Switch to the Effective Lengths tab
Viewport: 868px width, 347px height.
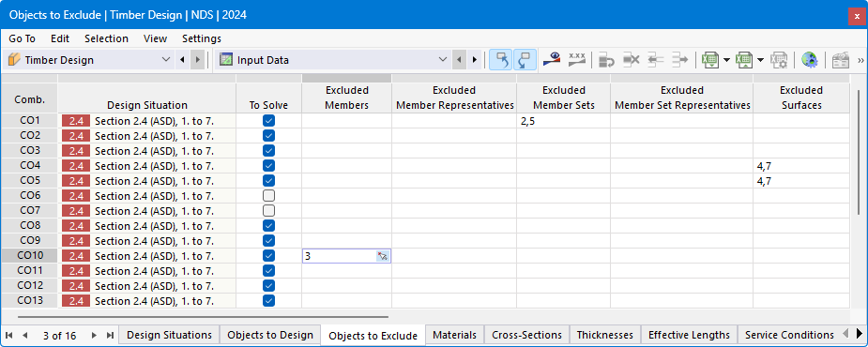[x=689, y=335]
